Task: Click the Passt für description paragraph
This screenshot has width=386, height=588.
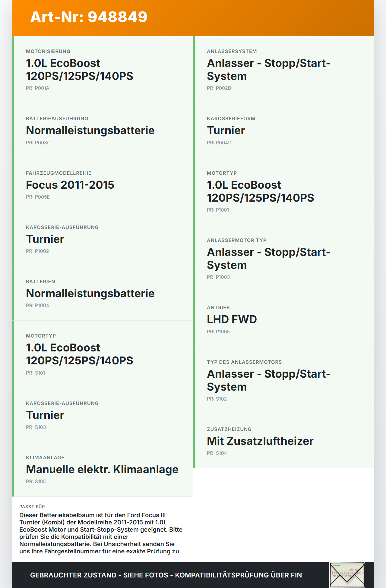Action: click(x=101, y=533)
